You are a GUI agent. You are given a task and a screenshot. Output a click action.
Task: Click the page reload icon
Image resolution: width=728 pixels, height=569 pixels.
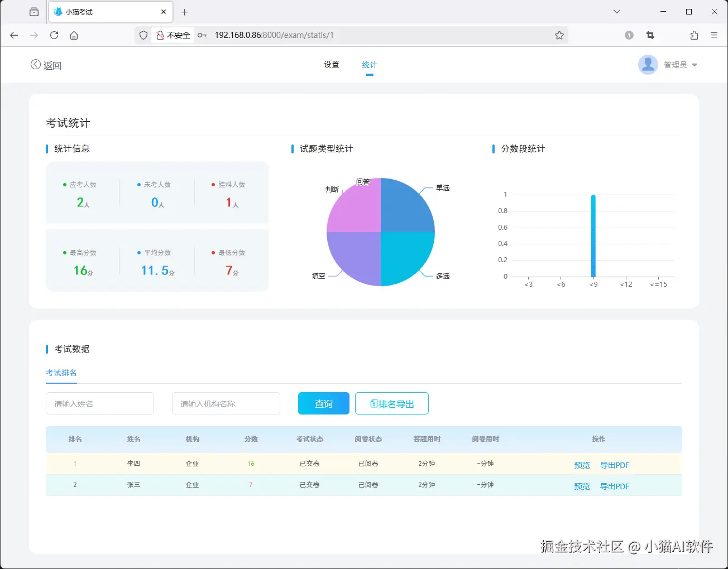54,35
